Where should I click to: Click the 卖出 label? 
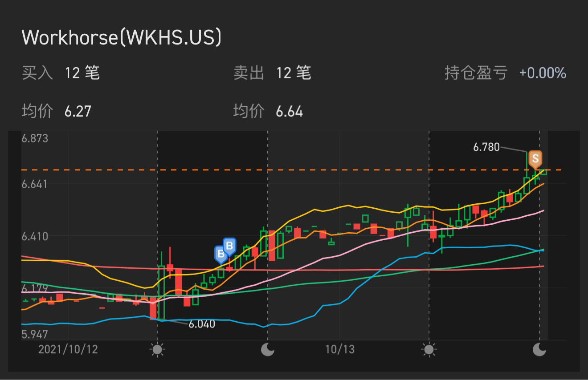pyautogui.click(x=249, y=73)
